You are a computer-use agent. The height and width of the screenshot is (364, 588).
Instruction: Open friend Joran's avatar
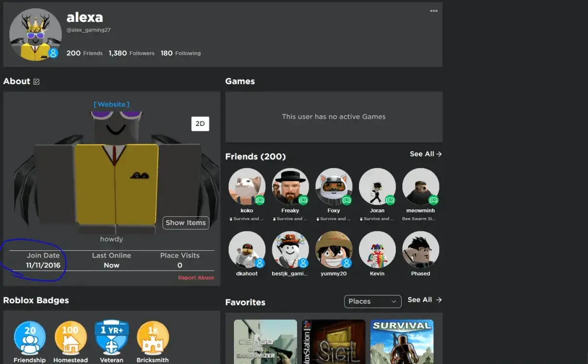click(377, 187)
